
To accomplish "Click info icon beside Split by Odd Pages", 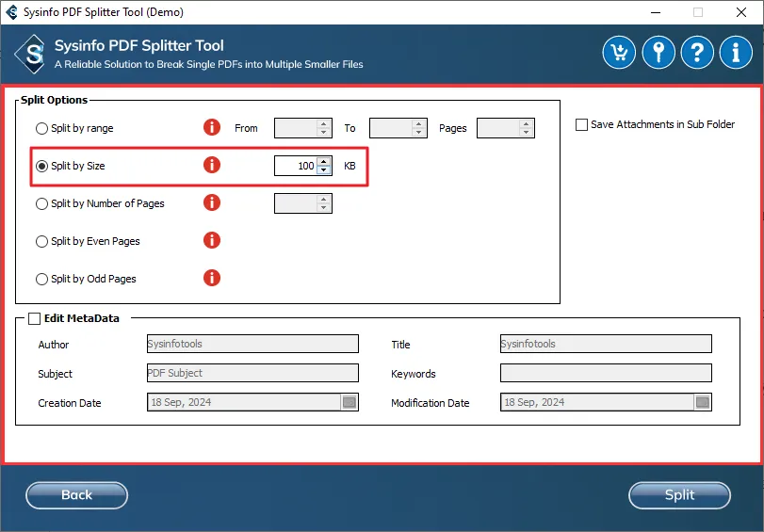I will pyautogui.click(x=212, y=279).
